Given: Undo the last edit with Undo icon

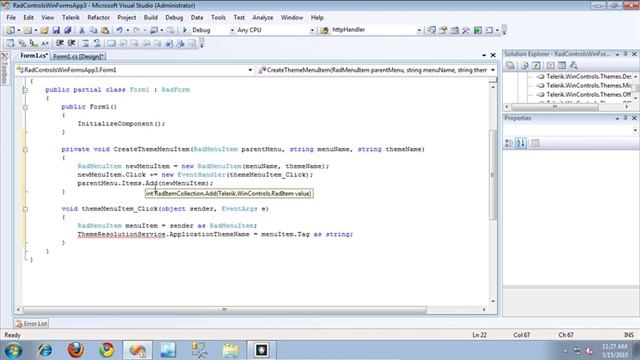Looking at the screenshot, I should [119, 30].
